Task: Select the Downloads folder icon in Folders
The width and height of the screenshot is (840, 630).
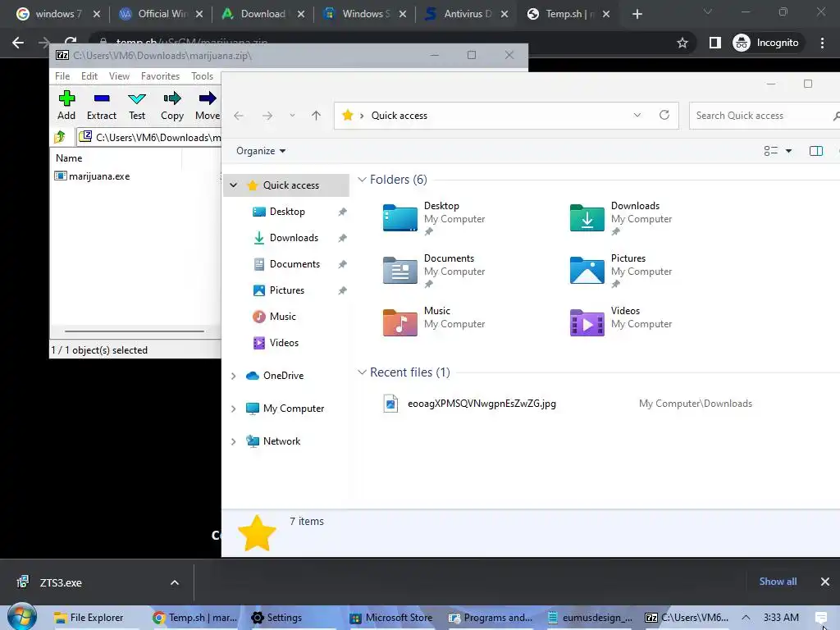Action: tap(587, 217)
